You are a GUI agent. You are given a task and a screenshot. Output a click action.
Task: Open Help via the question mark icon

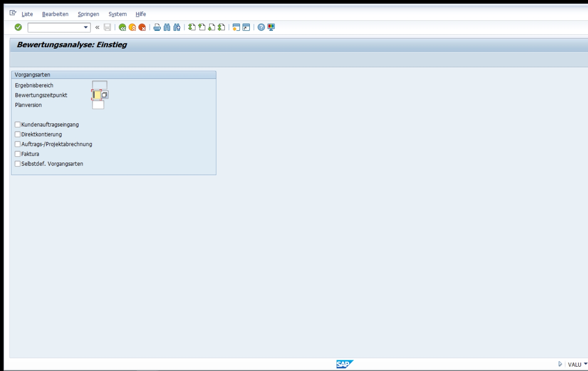261,27
